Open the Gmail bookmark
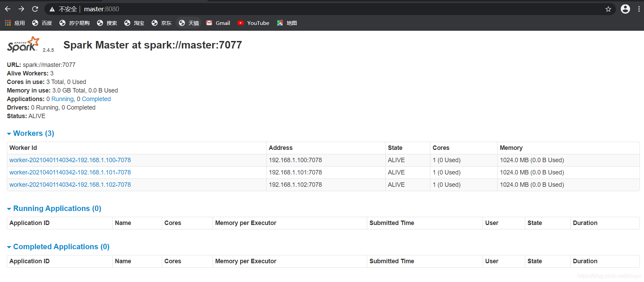The height and width of the screenshot is (282, 644). [218, 23]
